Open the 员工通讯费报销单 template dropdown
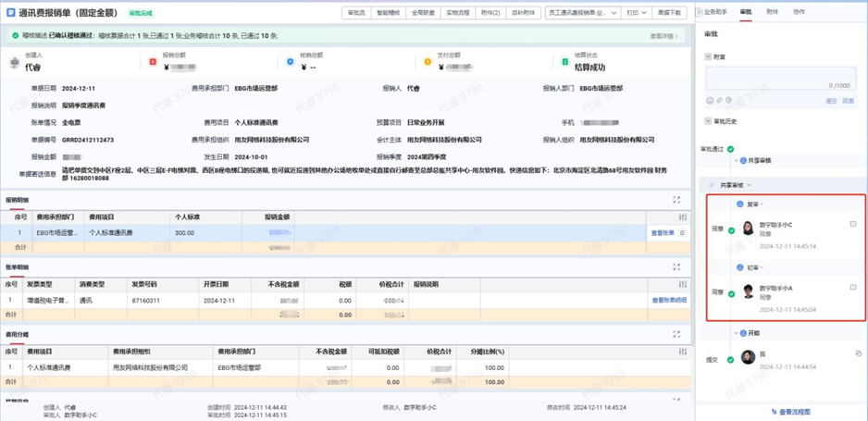 coord(582,13)
